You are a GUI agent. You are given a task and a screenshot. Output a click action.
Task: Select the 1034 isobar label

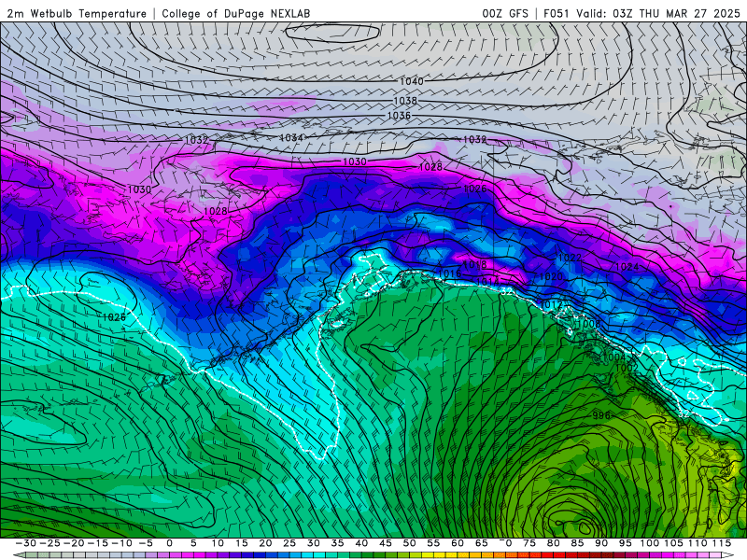[291, 137]
